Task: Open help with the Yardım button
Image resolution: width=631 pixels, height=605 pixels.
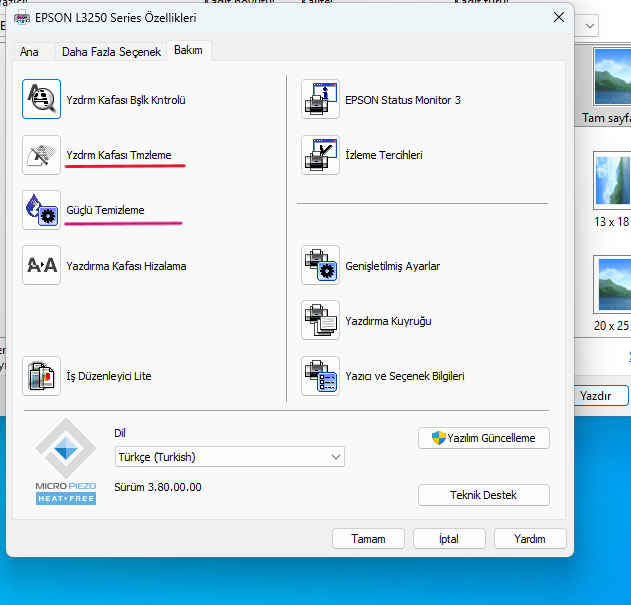Action: click(x=530, y=539)
